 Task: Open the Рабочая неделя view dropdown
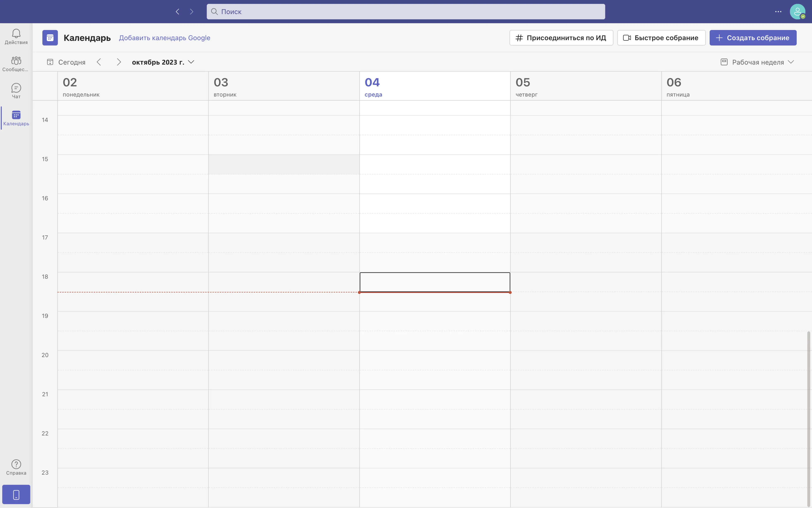pyautogui.click(x=757, y=62)
